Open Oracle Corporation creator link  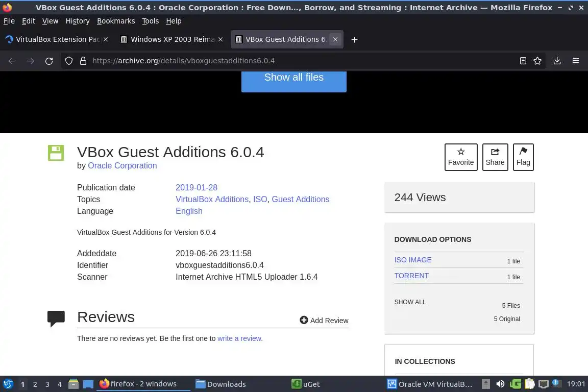click(122, 166)
